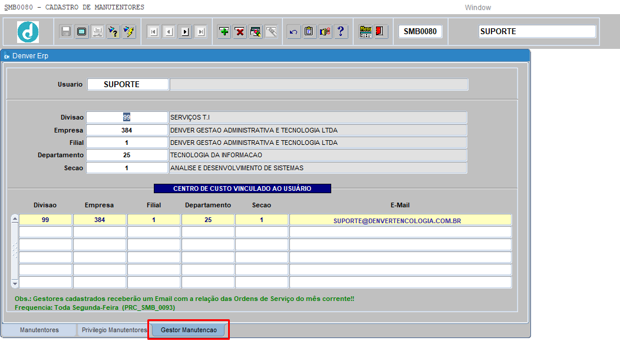The image size is (620, 364).
Task: Click the CENTRO DE CUSTO VINCULADO AO USUÁRIO header
Action: click(x=242, y=188)
